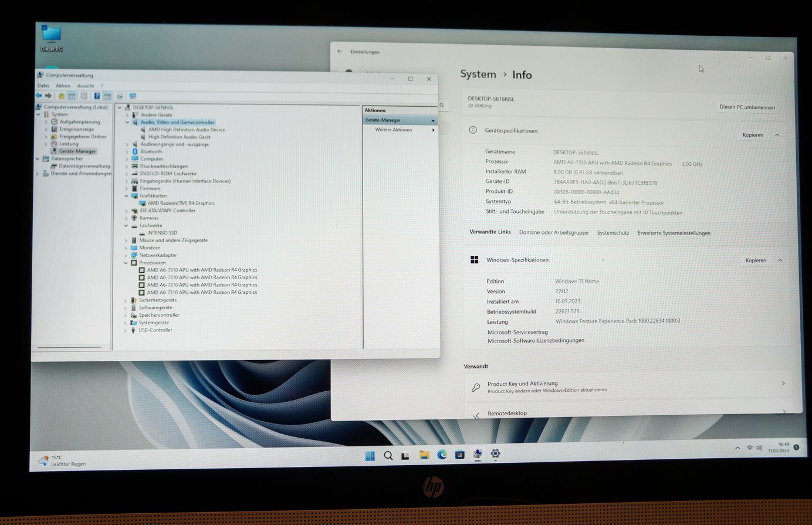
Task: Expand the Netzwerkadapter node
Action: click(x=126, y=255)
